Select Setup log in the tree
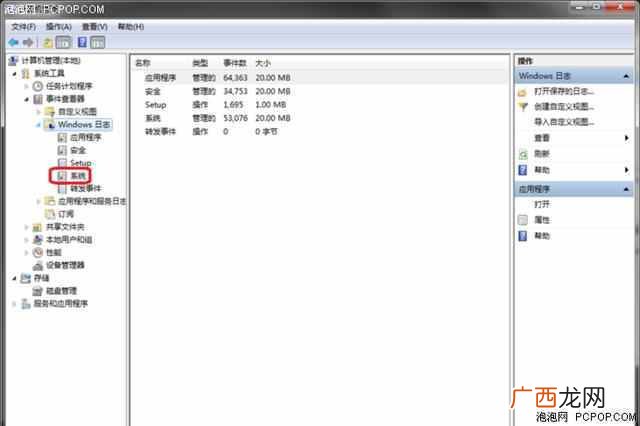This screenshot has height=426, width=640. [x=80, y=163]
